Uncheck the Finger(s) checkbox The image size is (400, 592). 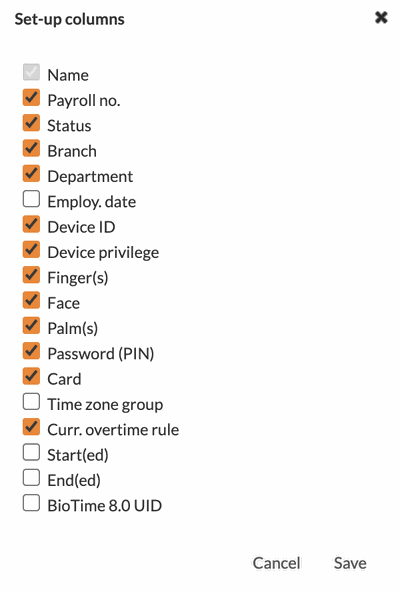click(31, 274)
